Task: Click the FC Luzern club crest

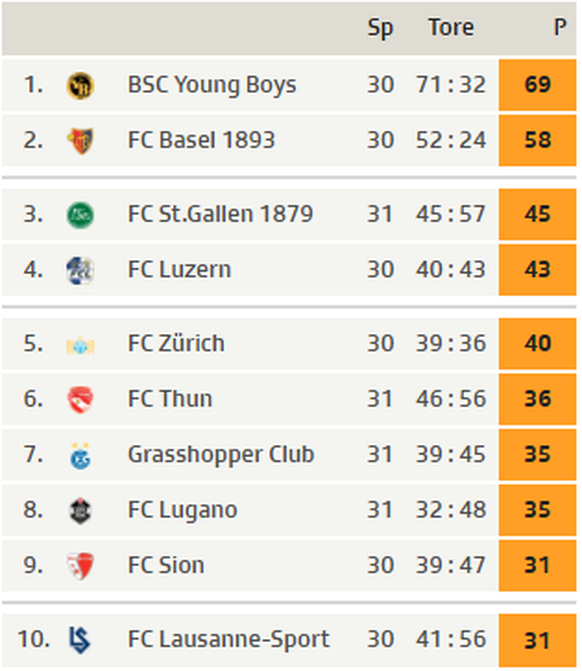Action: coord(80,270)
